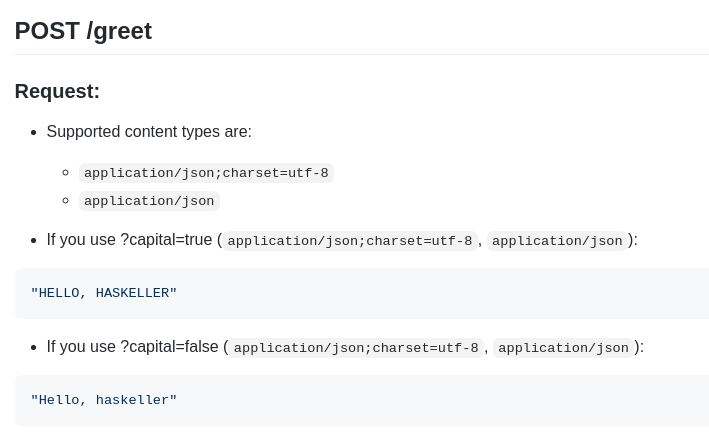This screenshot has height=442, width=709.
Task: Click application/json;charset=utf-8 in the content types sub-list
Action: click(x=206, y=173)
